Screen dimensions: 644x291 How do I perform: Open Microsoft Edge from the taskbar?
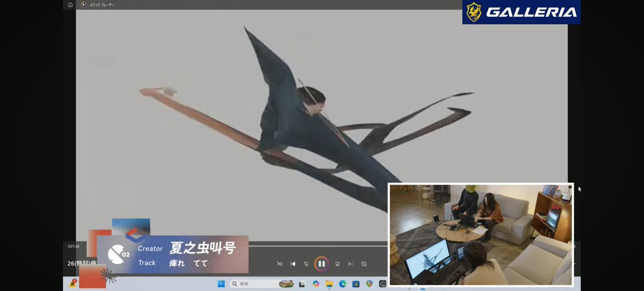point(343,284)
